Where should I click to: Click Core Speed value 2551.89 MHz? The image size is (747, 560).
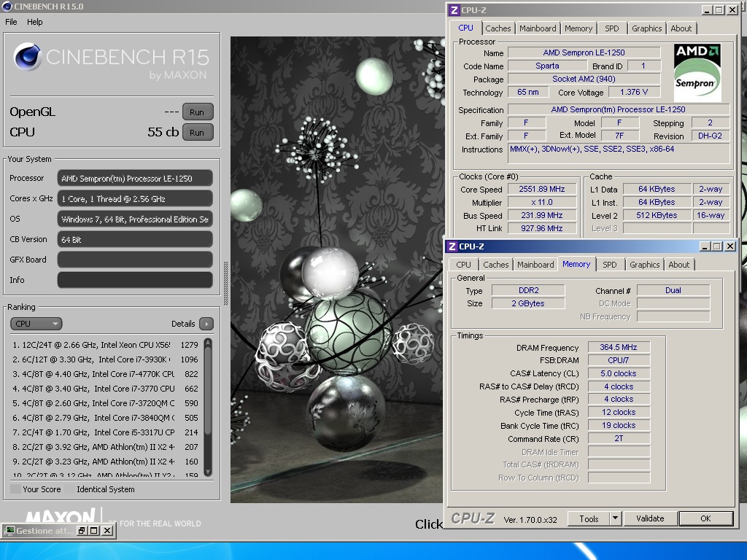[542, 189]
